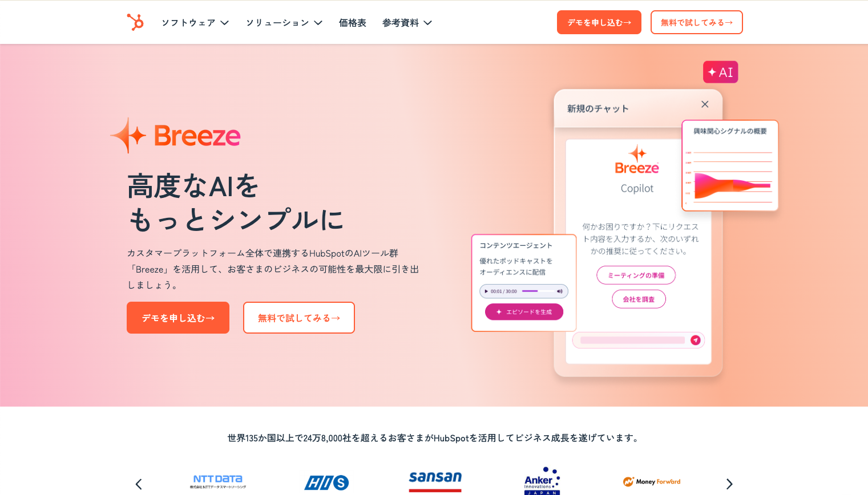Select the 会社を調査 suggestion
868x495 pixels.
(639, 299)
